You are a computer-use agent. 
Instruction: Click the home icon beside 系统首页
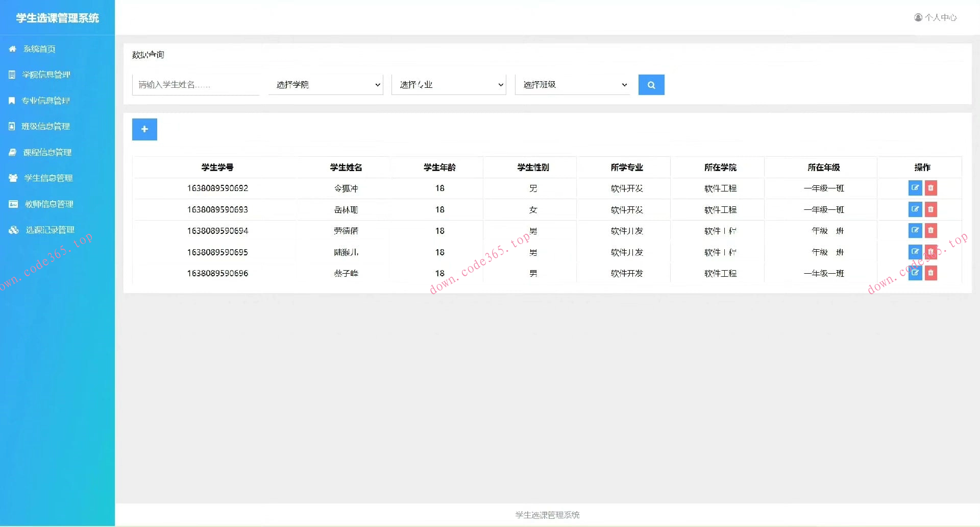click(x=12, y=49)
